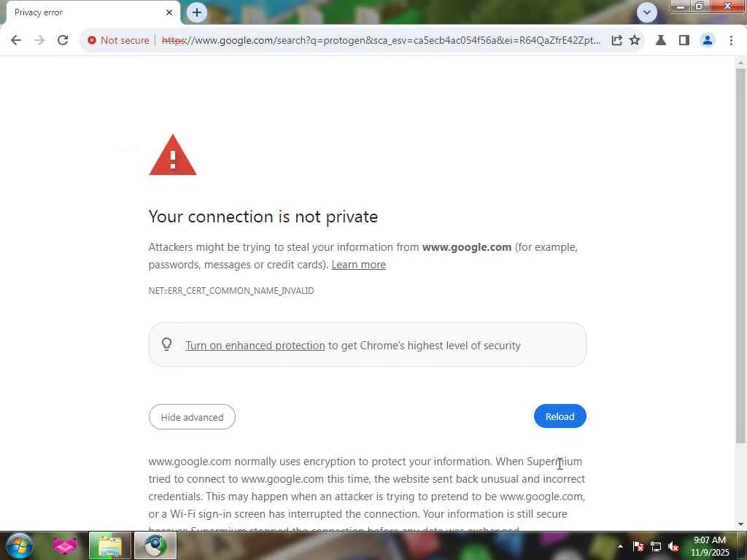Go back to the previous page
Screen dimensions: 747x560
pyautogui.click(x=16, y=40)
